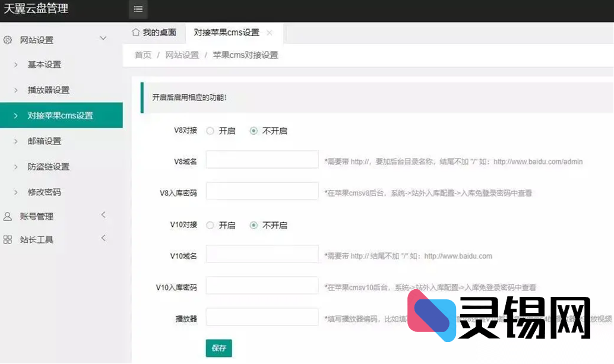Viewport: 614px width, 364px height.
Task: Click the V8域名 input field
Action: 262,159
